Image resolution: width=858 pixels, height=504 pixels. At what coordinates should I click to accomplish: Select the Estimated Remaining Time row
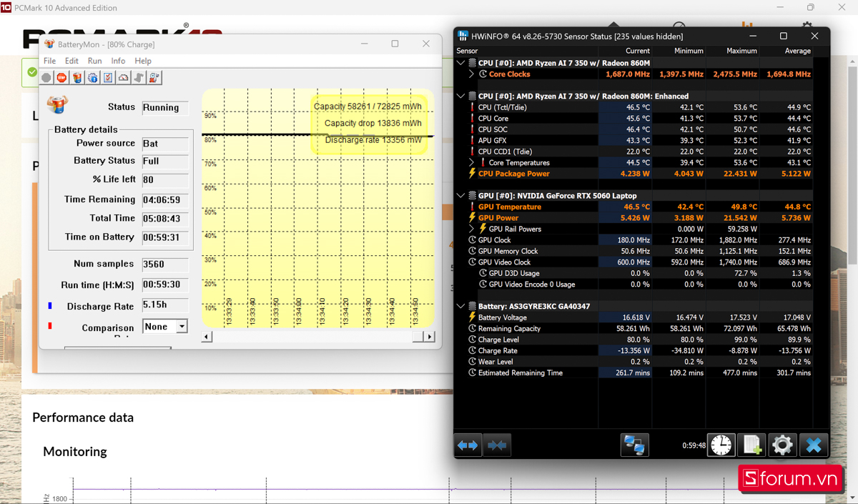641,373
